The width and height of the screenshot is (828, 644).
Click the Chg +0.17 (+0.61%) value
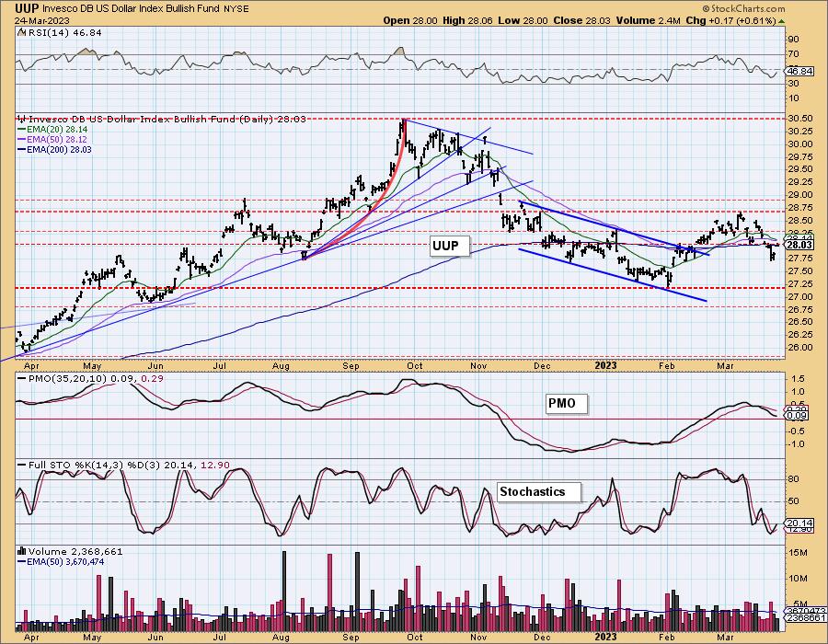coord(730,20)
